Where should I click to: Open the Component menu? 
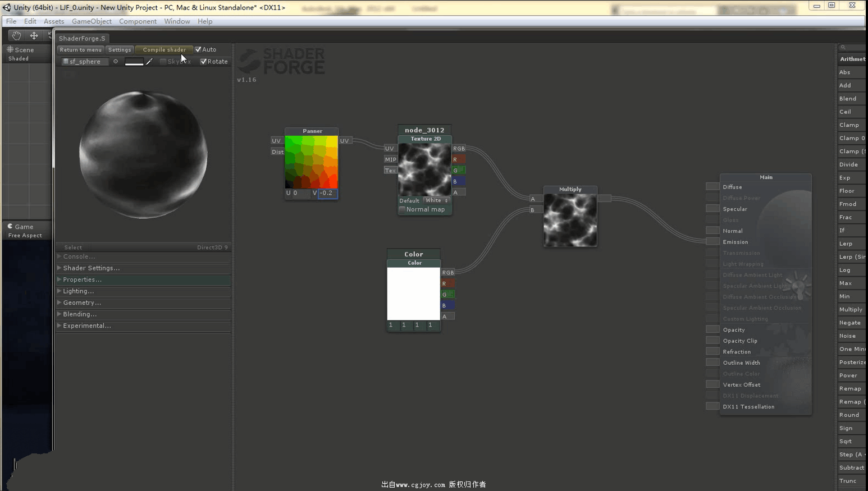138,21
